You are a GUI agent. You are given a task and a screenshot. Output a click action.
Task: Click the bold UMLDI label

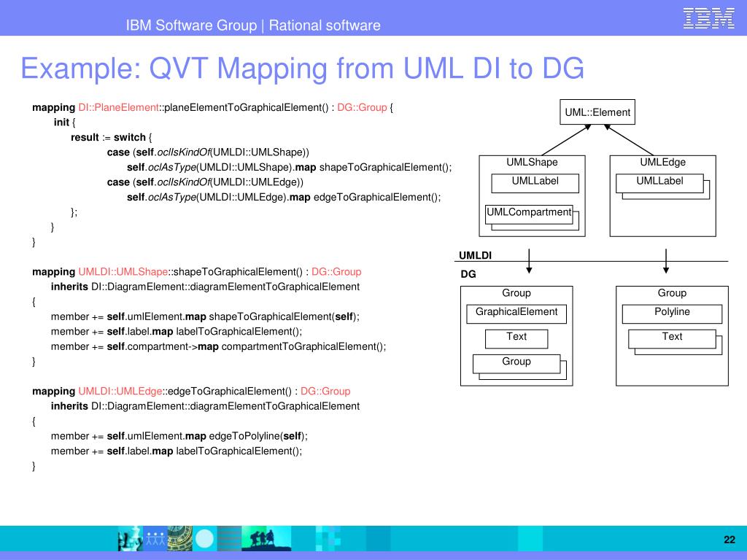coord(475,255)
